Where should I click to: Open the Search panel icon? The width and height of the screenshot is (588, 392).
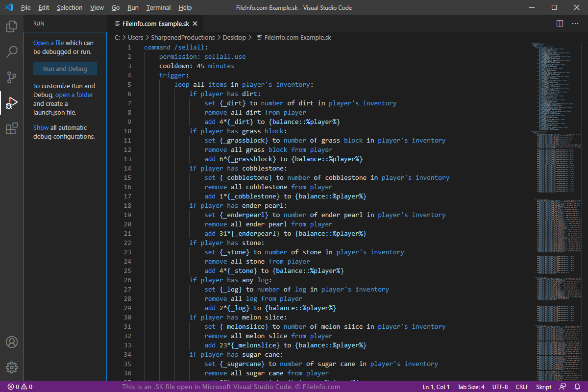[11, 51]
